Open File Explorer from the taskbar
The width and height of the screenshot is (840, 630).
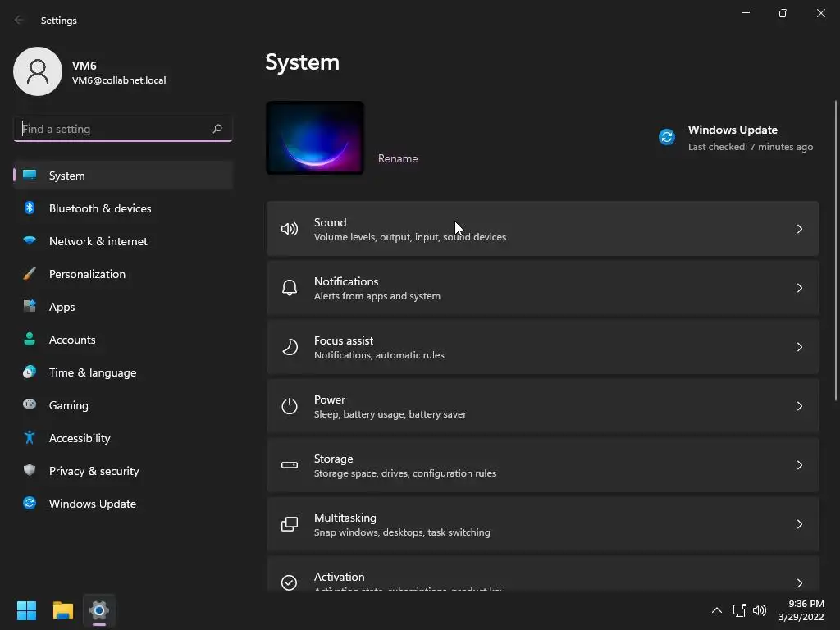point(63,610)
